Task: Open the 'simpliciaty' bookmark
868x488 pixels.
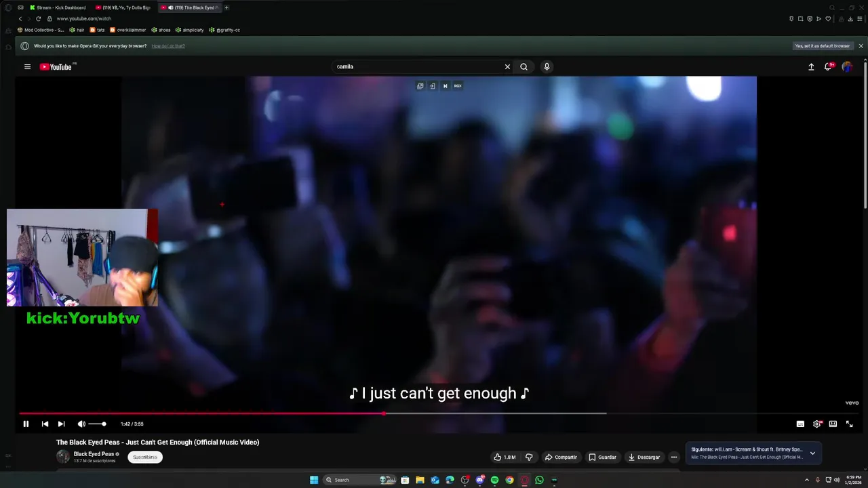Action: [189, 30]
